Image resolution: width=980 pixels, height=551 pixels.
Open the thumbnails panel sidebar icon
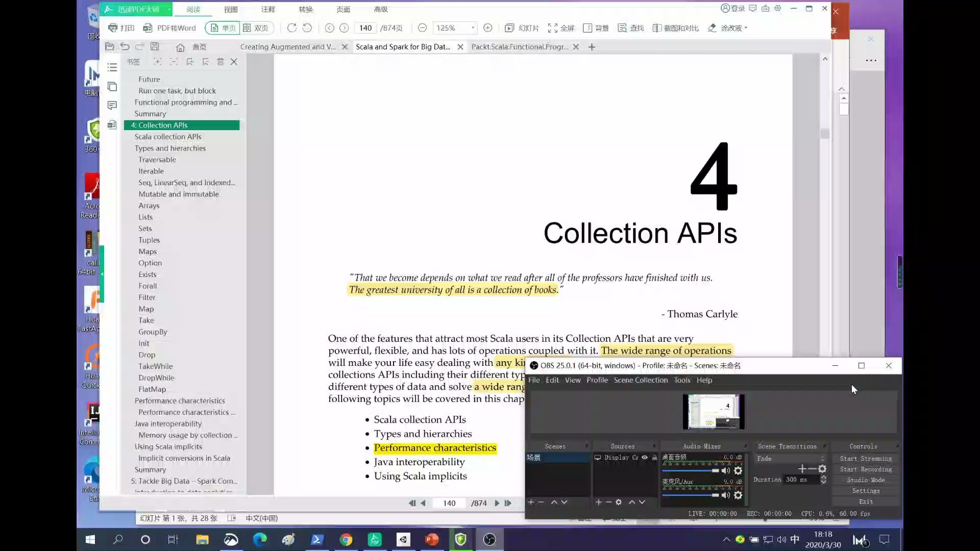pyautogui.click(x=112, y=86)
